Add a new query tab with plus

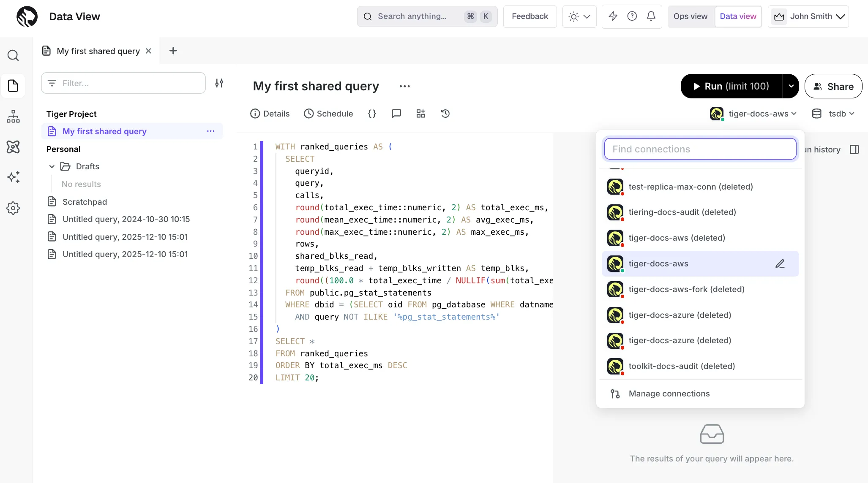pyautogui.click(x=173, y=51)
